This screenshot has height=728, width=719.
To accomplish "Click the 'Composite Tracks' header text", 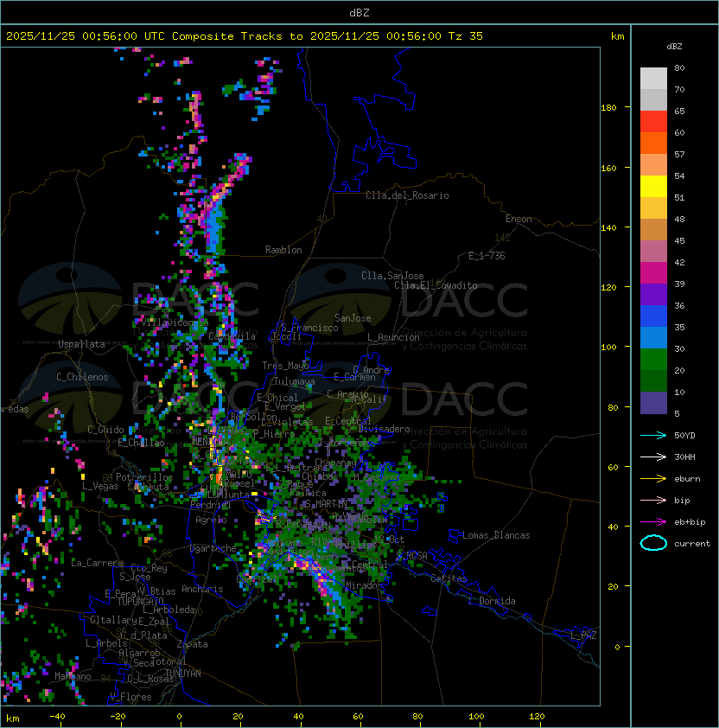I will tap(227, 36).
